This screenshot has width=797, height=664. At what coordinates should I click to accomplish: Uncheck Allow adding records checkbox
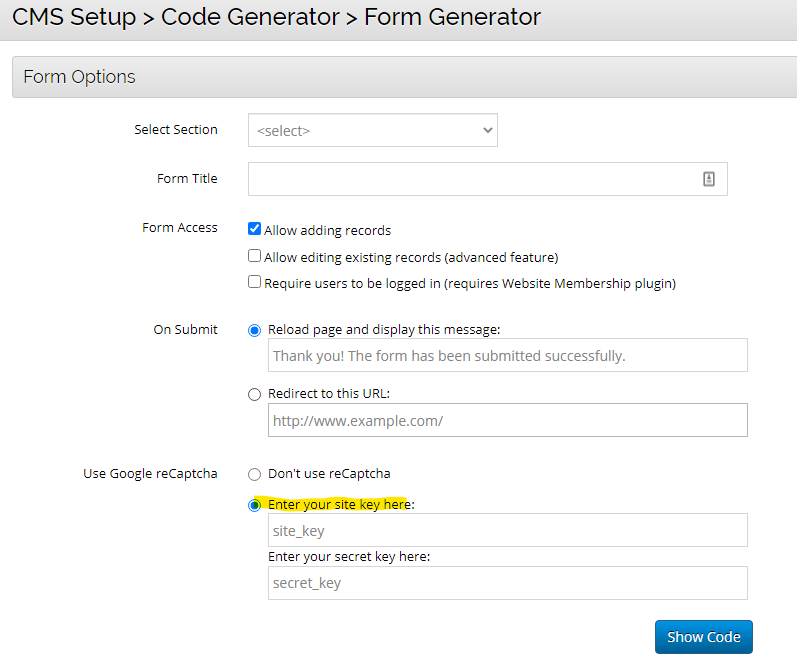coord(255,229)
